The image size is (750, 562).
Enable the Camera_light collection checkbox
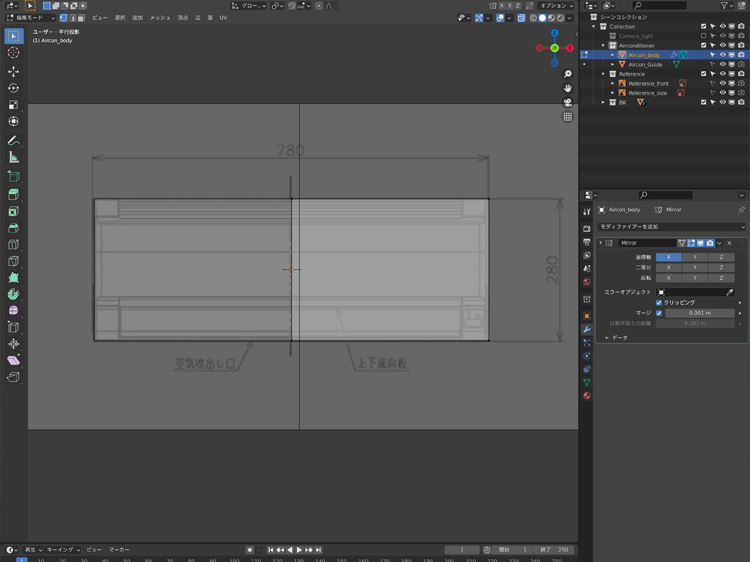pos(704,36)
